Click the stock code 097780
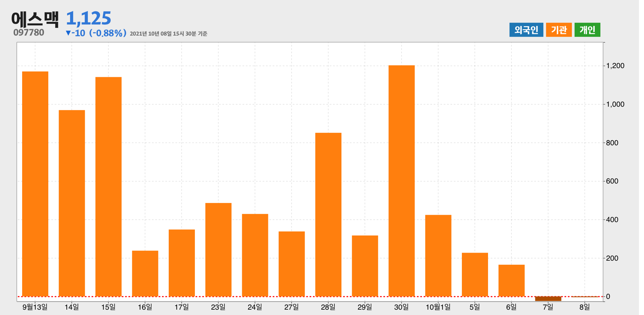 [x=29, y=33]
